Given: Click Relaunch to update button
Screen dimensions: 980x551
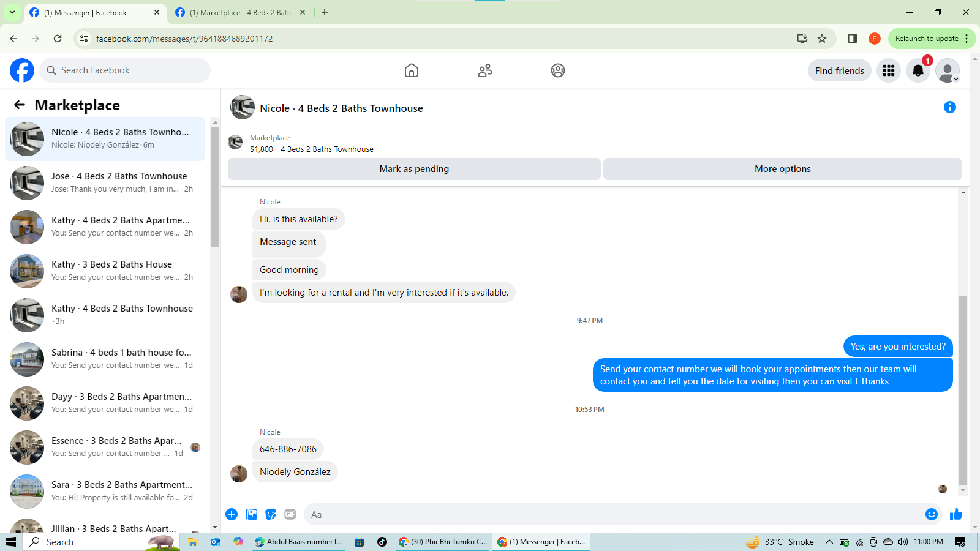Looking at the screenshot, I should tap(926, 39).
